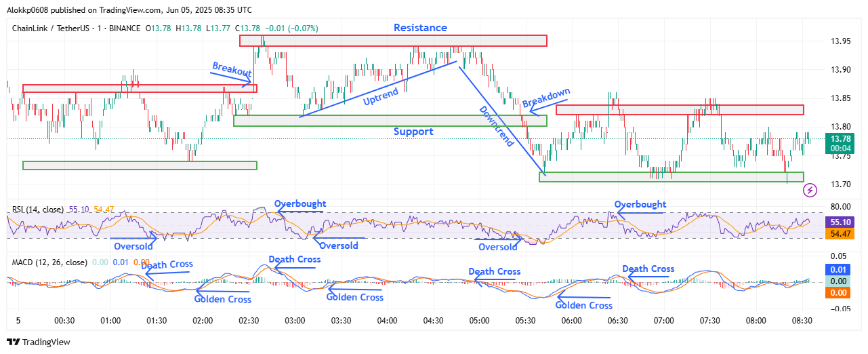Select the Resistance text label on chart

coord(421,28)
